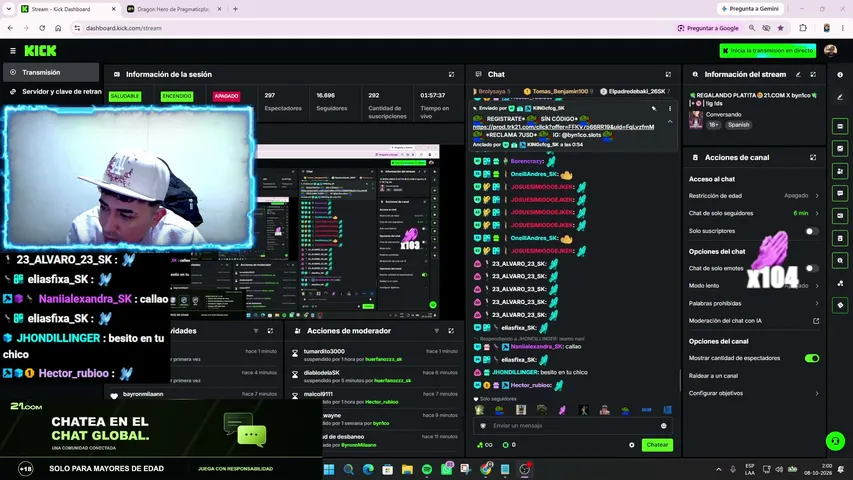Switch to the Stream - Kick Dashboard tab
Screen dimensions: 853x480
68,9
